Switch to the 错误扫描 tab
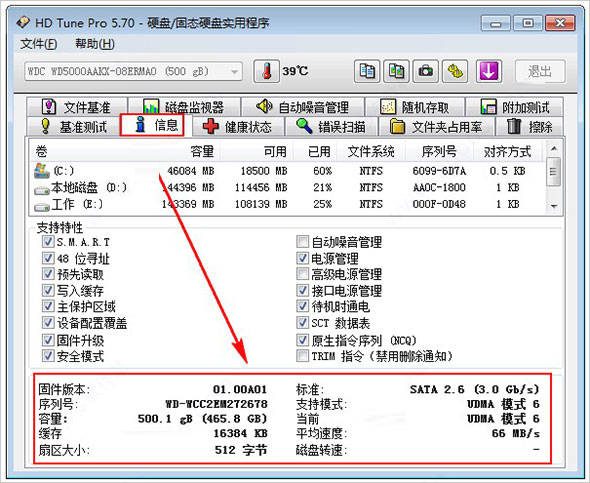 (331, 127)
